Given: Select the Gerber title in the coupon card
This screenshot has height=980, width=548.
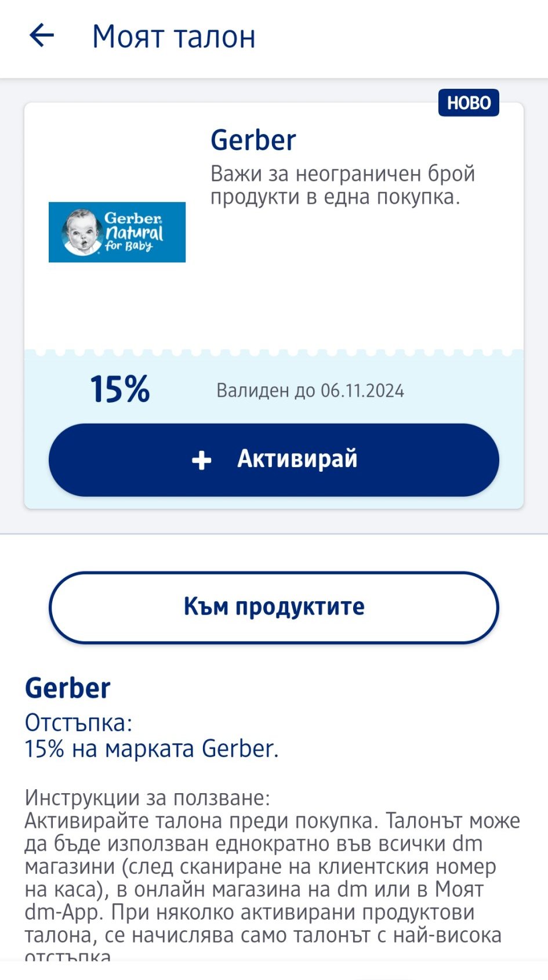Looking at the screenshot, I should tap(253, 140).
